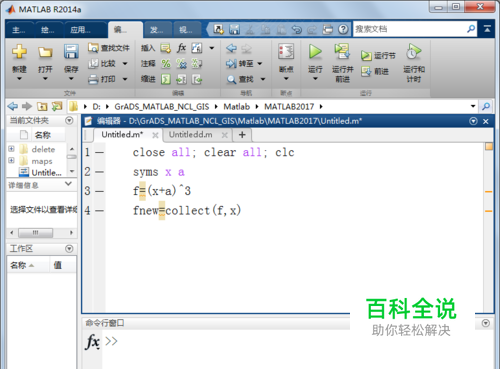Viewport: 500px width, 369px height.
Task: Click Find Files (查找文件) button
Action: pyautogui.click(x=109, y=48)
